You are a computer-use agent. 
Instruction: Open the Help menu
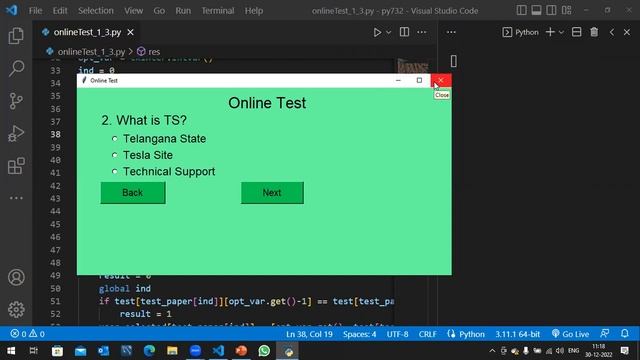tap(254, 11)
